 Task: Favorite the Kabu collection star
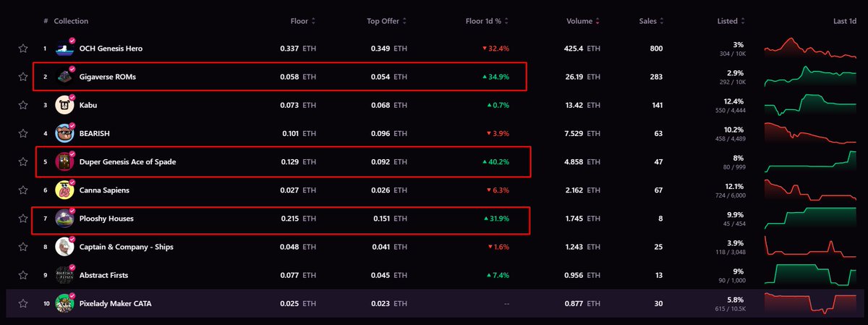[23, 106]
